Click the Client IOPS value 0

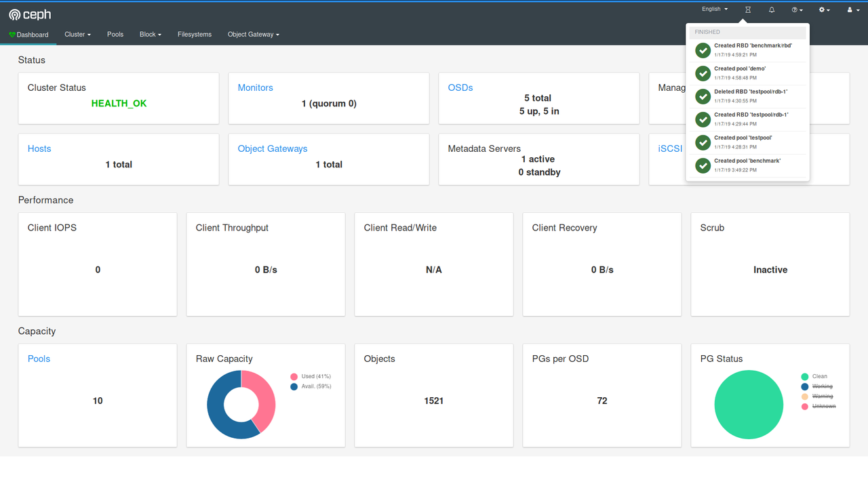tap(98, 270)
